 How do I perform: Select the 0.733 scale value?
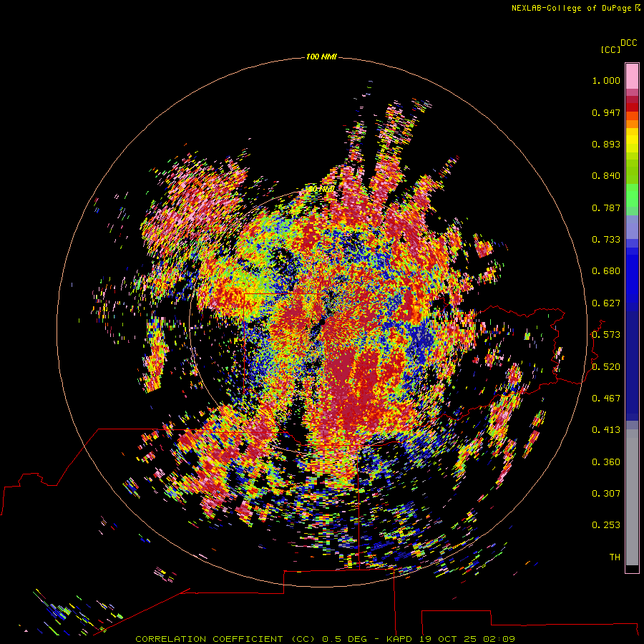coord(606,240)
